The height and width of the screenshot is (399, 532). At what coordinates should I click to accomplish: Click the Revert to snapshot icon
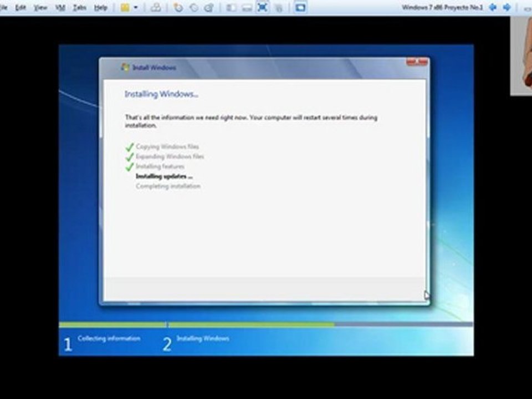pyautogui.click(x=194, y=7)
